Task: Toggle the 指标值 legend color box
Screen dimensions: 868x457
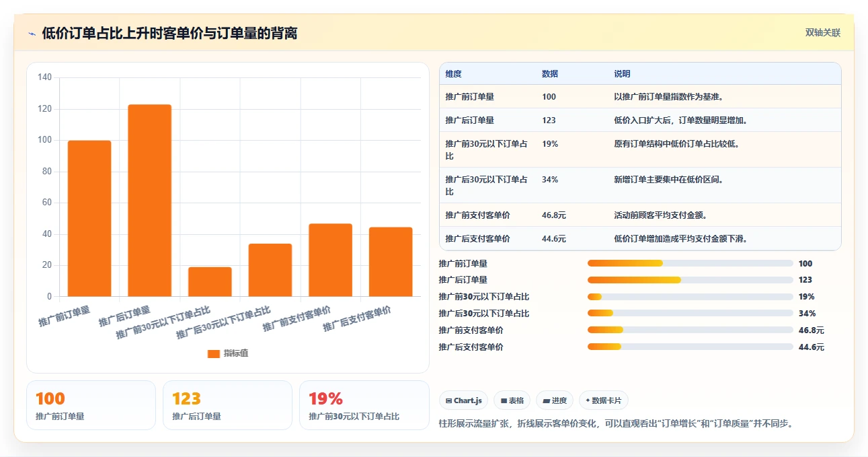Action: [x=214, y=353]
